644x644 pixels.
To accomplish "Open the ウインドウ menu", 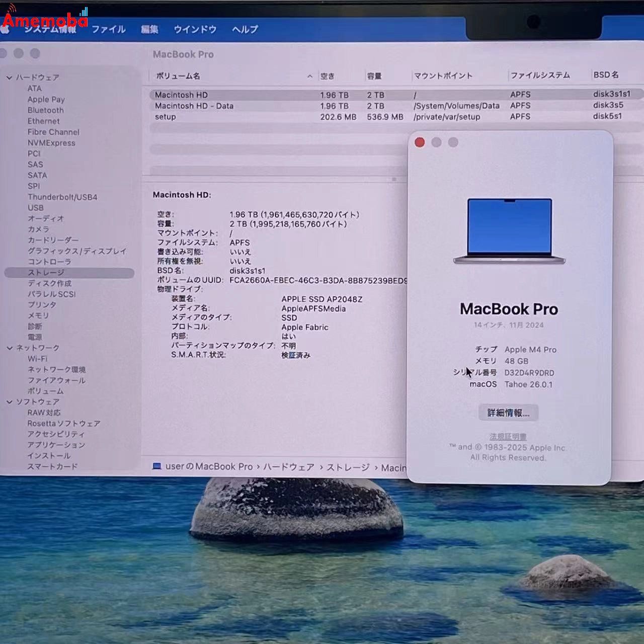I will [x=195, y=29].
